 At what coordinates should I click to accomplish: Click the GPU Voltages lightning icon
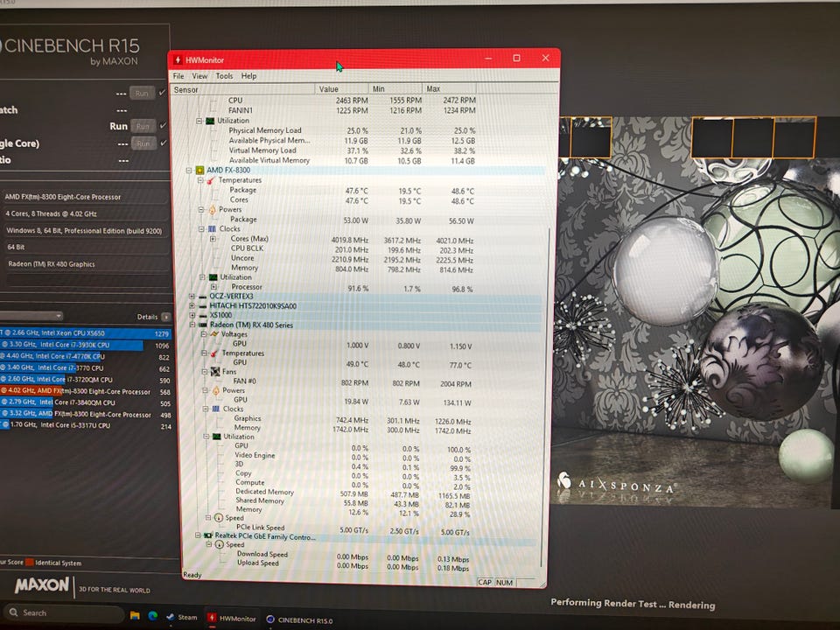click(x=213, y=334)
